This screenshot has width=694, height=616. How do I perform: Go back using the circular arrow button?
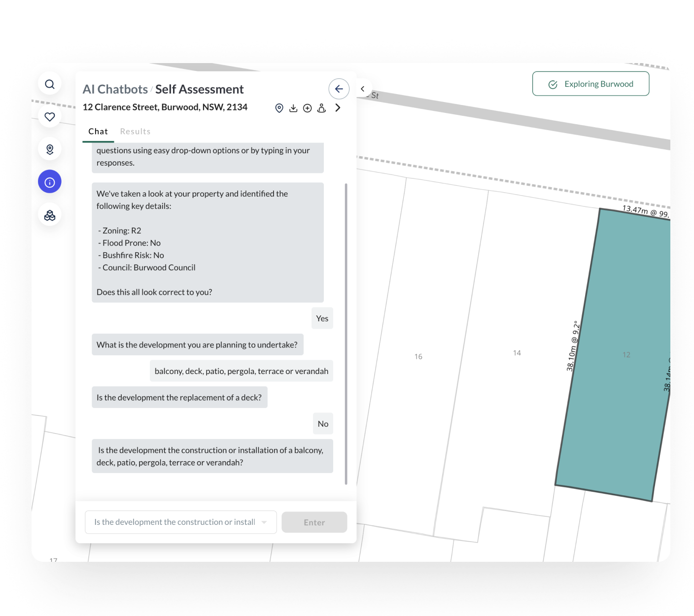tap(339, 89)
